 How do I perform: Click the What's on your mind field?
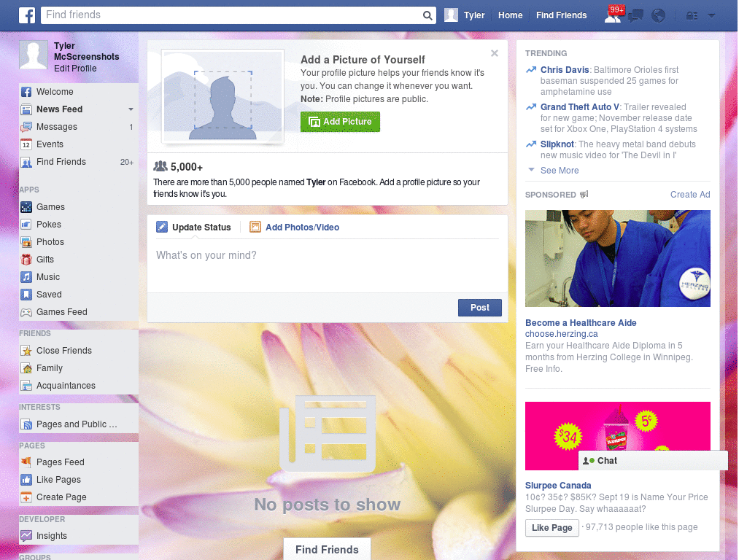pos(328,264)
